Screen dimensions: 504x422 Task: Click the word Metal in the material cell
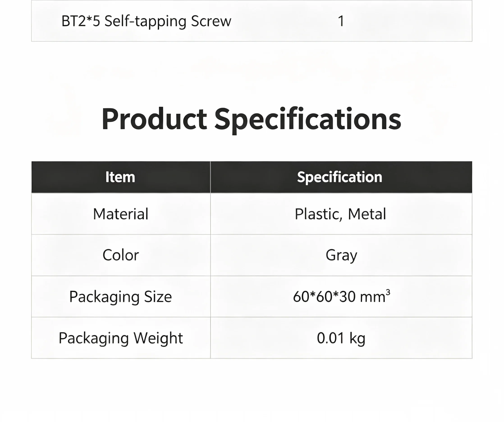[x=367, y=214]
